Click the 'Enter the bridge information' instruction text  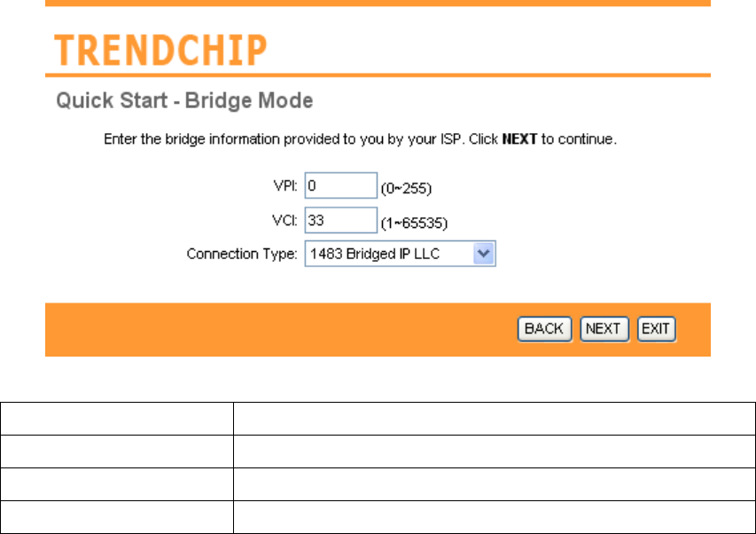292,140
